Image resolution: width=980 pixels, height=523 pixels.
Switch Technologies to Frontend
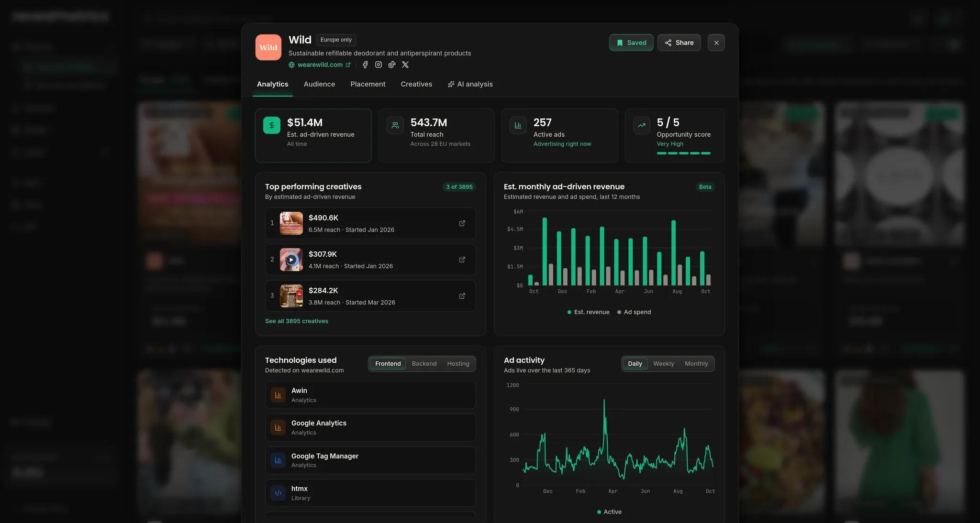[388, 364]
